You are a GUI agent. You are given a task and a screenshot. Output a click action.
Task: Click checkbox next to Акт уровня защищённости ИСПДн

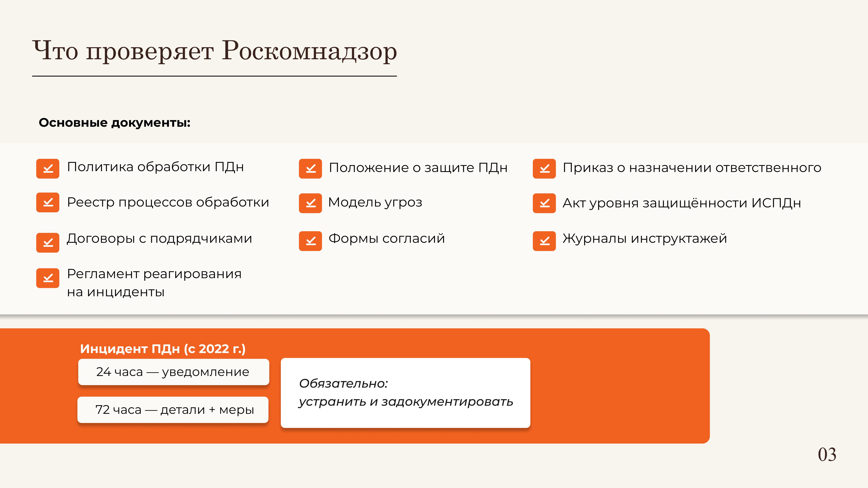pyautogui.click(x=544, y=203)
